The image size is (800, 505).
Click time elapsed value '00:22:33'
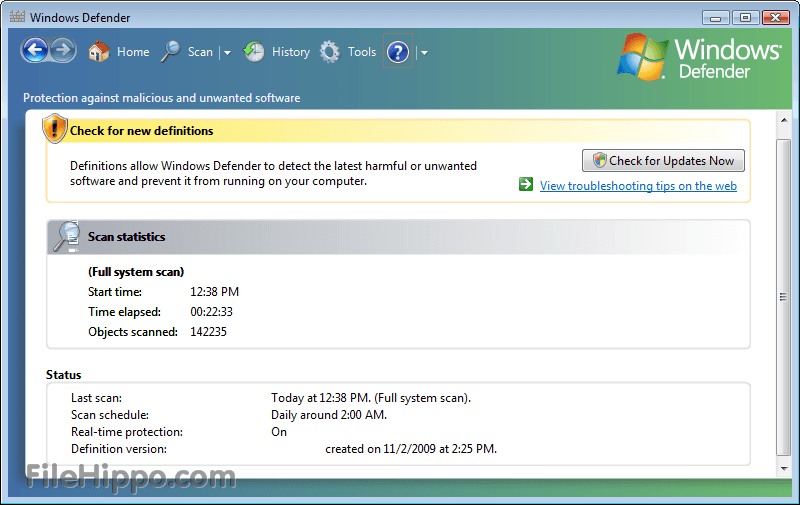(211, 312)
